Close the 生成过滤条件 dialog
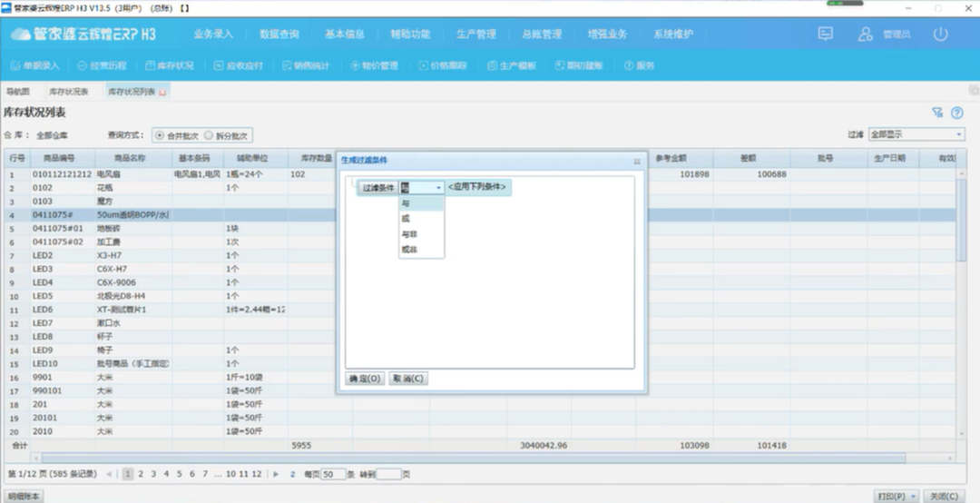This screenshot has height=503, width=980. (x=637, y=161)
